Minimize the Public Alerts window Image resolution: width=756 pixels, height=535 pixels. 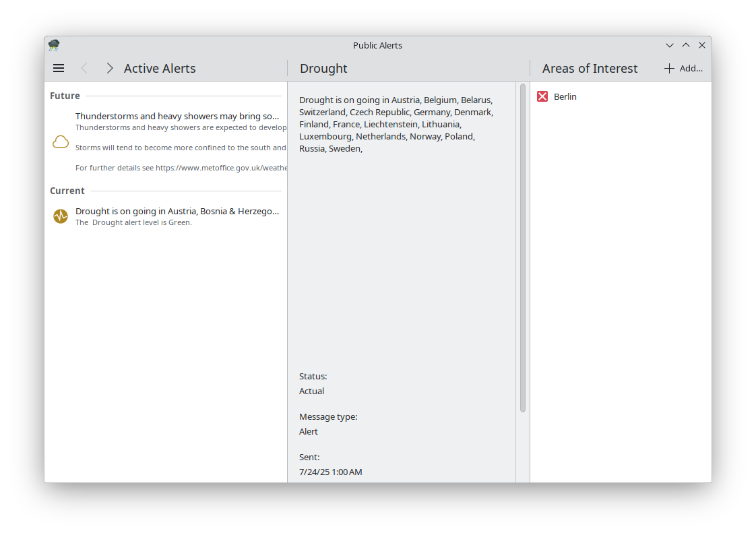point(669,45)
